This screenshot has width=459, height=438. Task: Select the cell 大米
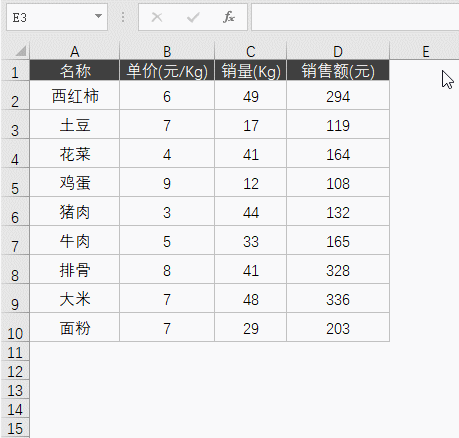point(75,298)
